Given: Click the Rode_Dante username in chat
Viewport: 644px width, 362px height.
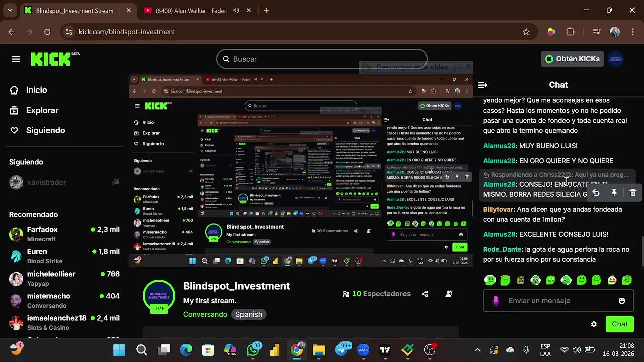Looking at the screenshot, I should pyautogui.click(x=502, y=249).
